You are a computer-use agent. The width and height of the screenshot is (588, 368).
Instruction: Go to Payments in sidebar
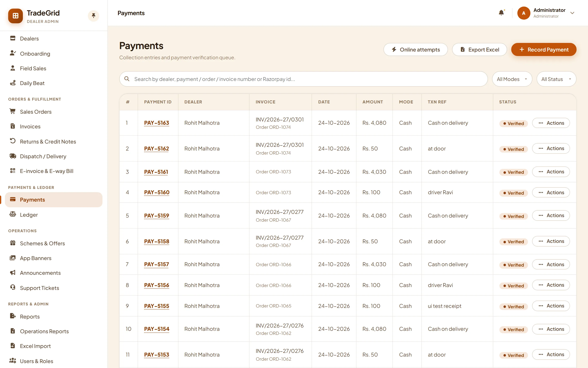54,200
